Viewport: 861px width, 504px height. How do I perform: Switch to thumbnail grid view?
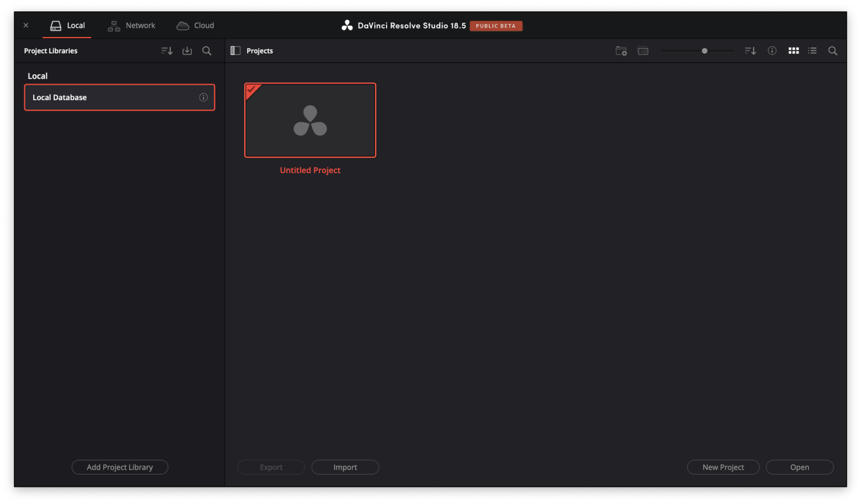[793, 51]
